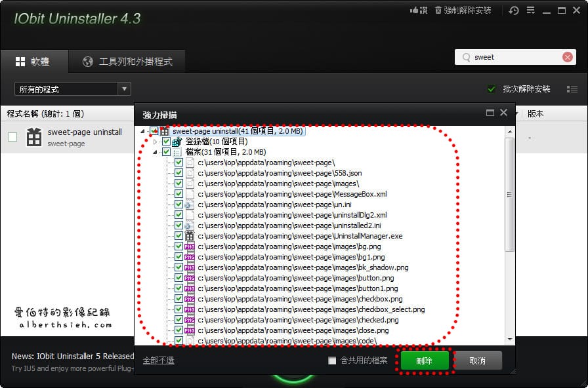Click the document icon for 558.json
The width and height of the screenshot is (588, 388).
tap(190, 173)
